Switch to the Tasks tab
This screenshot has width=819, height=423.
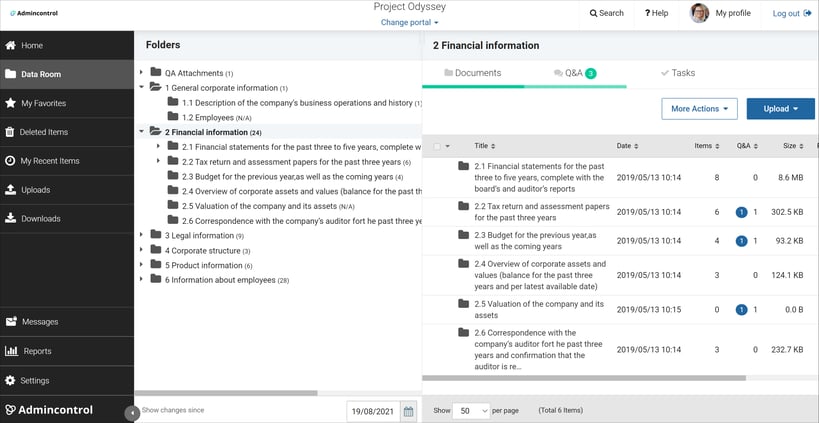[678, 73]
